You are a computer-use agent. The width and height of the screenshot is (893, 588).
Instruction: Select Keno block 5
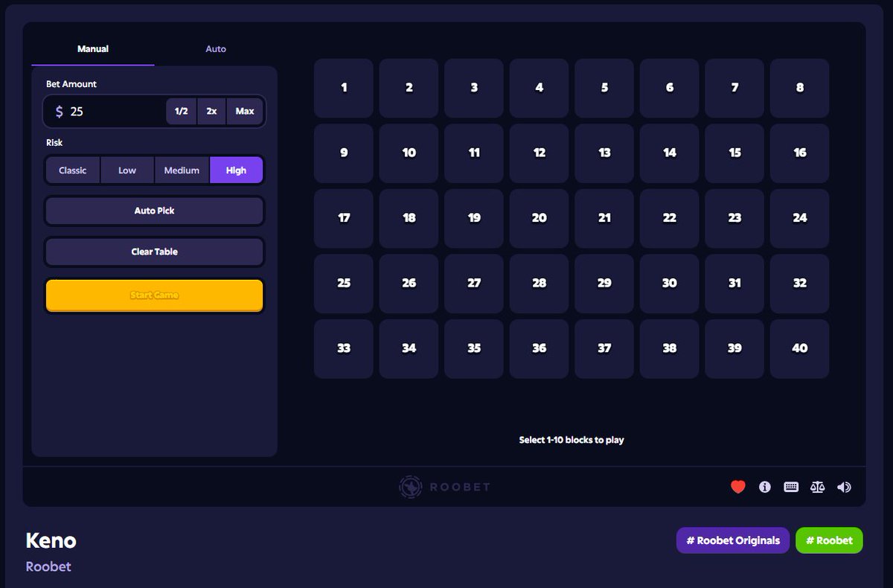[x=604, y=88]
